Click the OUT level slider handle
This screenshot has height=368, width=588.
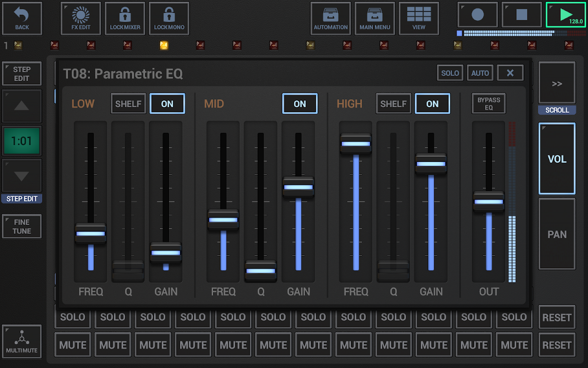point(489,201)
